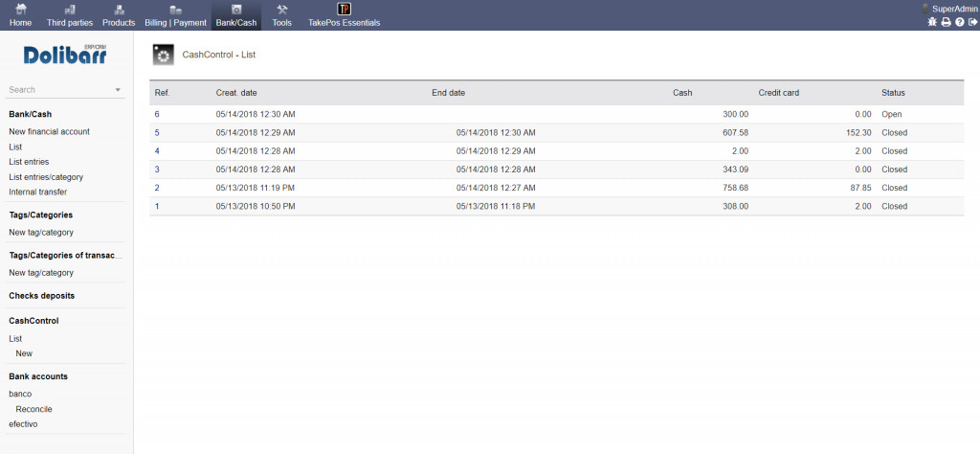Go to the Home menu
980x454 pixels.
20,15
